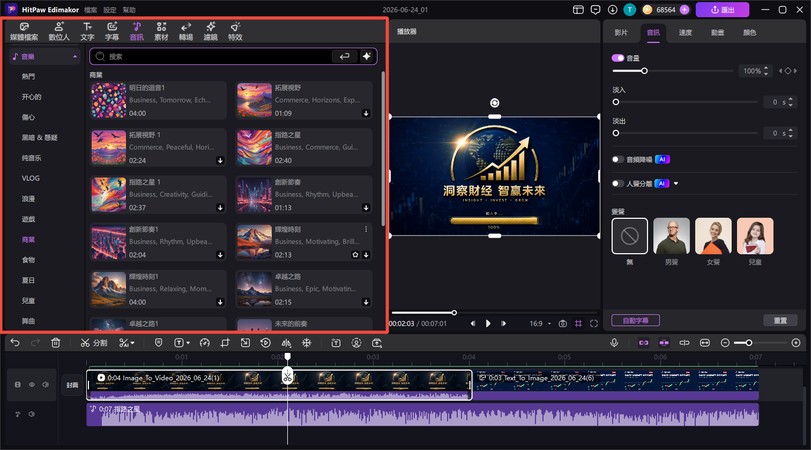This screenshot has width=811, height=450.
Task: Switch to the 顏色 properties tab
Action: pyautogui.click(x=749, y=33)
